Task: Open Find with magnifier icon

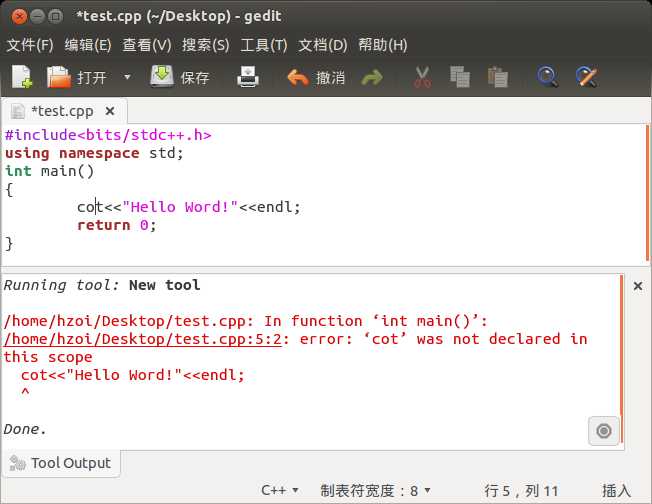Action: click(547, 77)
